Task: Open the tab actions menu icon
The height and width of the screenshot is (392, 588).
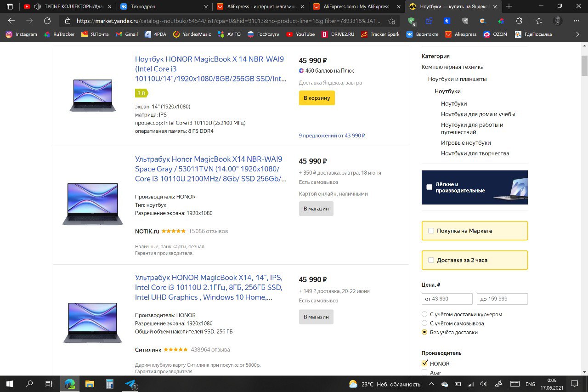Action: click(10, 6)
